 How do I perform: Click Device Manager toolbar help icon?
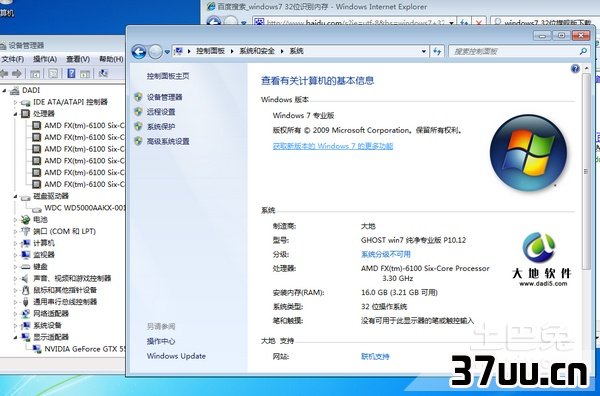click(71, 73)
